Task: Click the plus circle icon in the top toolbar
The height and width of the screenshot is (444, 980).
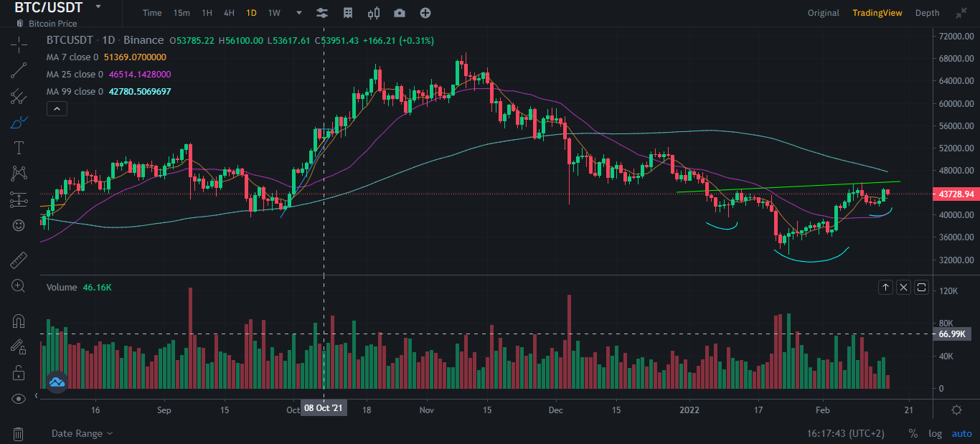Action: 425,13
